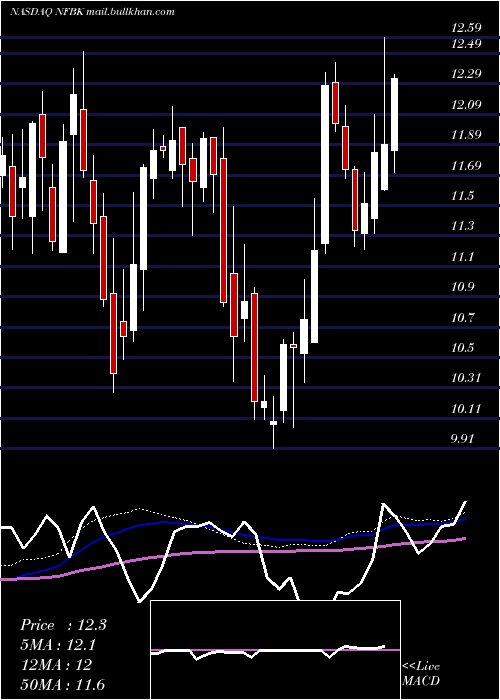Select the 11.1 price axis label
This screenshot has height=700, width=500.
coord(462,257)
